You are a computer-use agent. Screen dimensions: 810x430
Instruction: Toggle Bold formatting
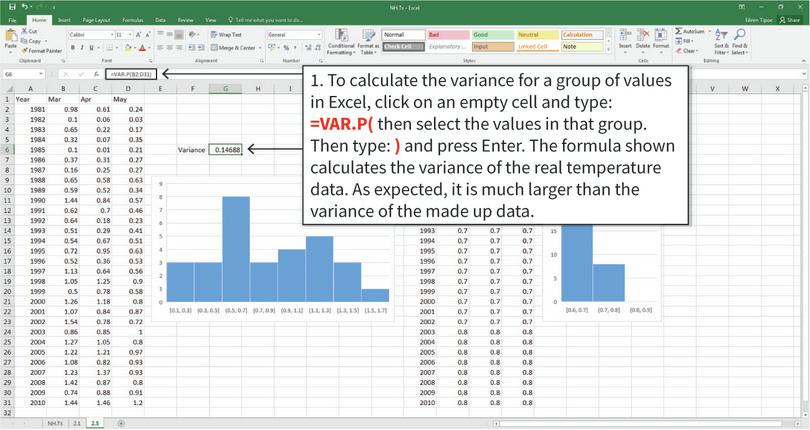[x=73, y=48]
